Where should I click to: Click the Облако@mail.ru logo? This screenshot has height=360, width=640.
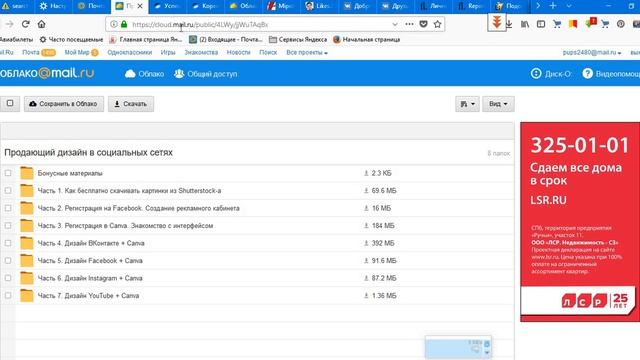[x=47, y=73]
